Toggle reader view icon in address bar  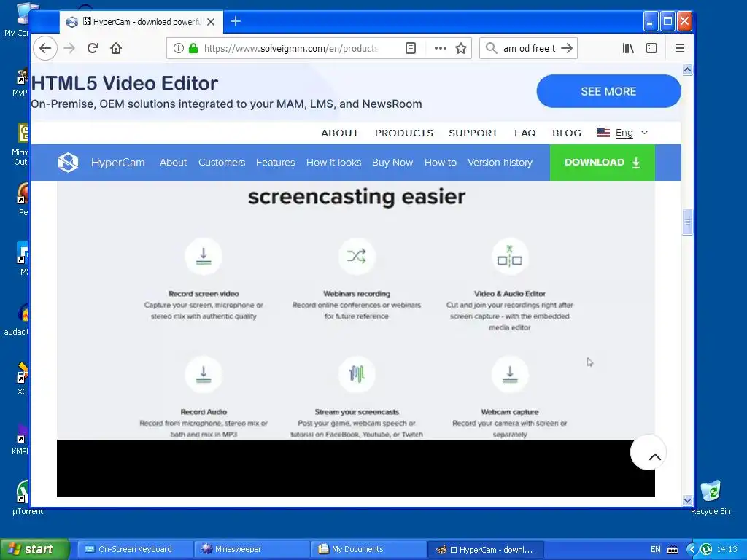point(410,48)
